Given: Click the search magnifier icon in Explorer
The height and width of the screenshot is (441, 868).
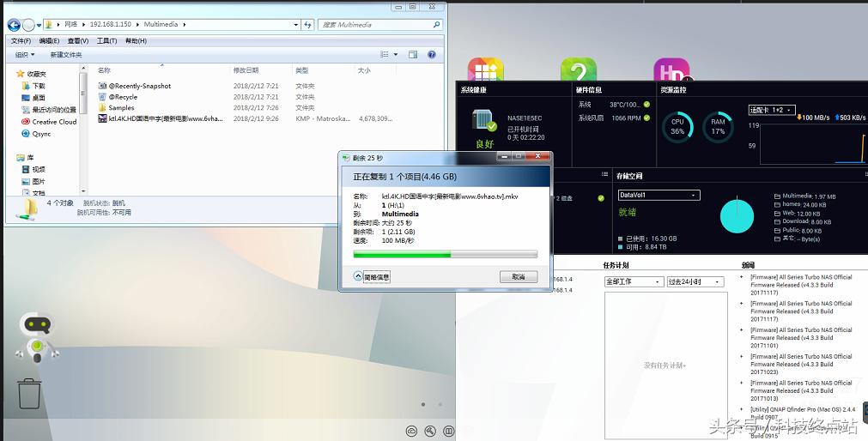Looking at the screenshot, I should tap(436, 25).
